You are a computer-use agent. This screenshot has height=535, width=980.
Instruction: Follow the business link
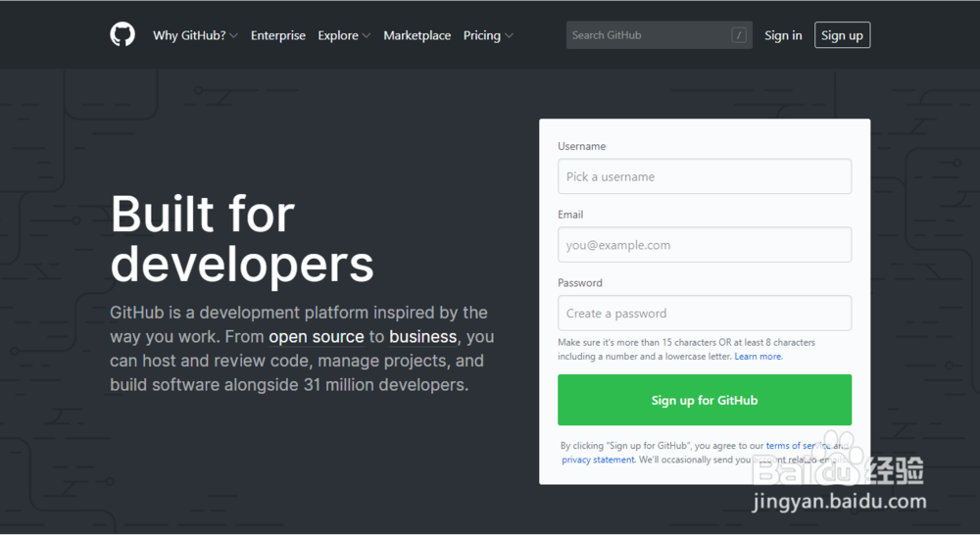pos(423,337)
